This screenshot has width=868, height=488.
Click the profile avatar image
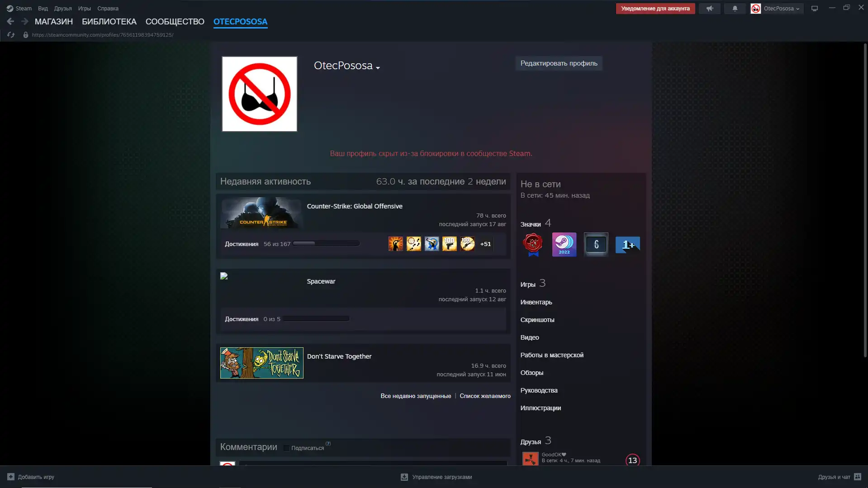(x=259, y=94)
